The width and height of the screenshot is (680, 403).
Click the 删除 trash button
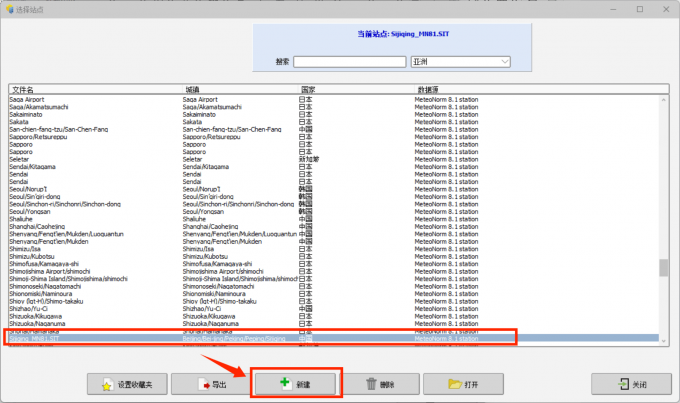click(x=379, y=384)
